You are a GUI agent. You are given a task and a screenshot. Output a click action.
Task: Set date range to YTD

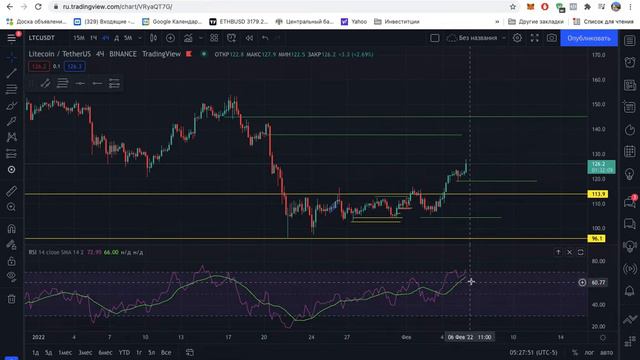(124, 353)
